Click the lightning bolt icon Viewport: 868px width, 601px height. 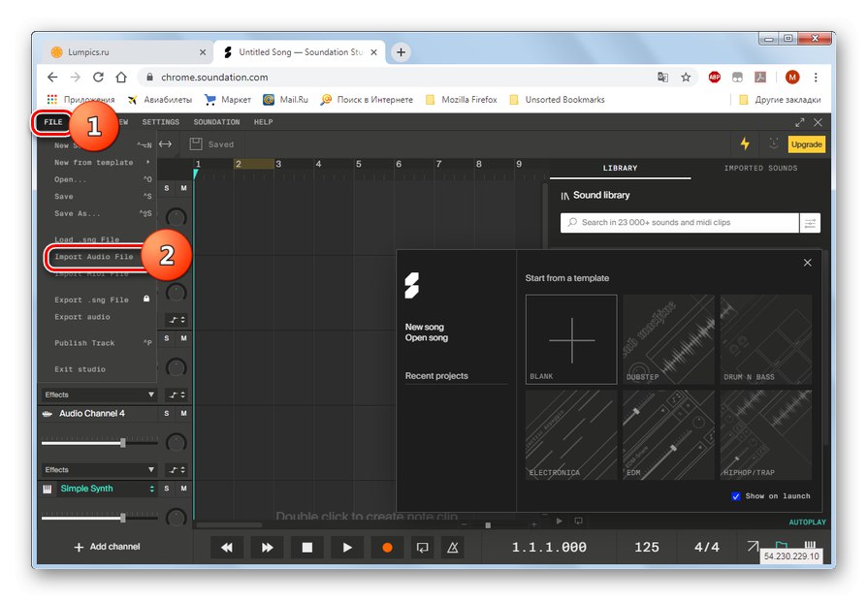coord(745,143)
